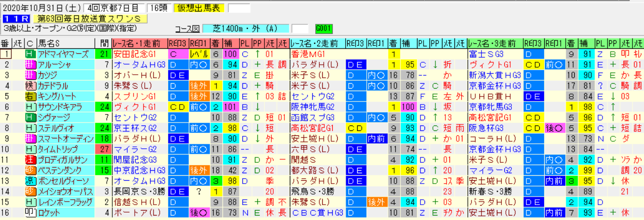Click the 番 column header
644x220 pixels.
click(x=6, y=43)
